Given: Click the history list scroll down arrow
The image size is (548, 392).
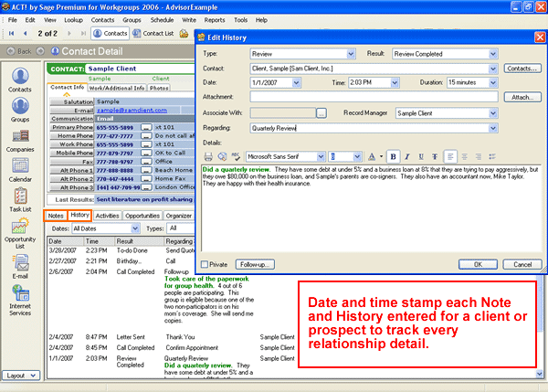Looking at the screenshot, I should click(x=539, y=374).
